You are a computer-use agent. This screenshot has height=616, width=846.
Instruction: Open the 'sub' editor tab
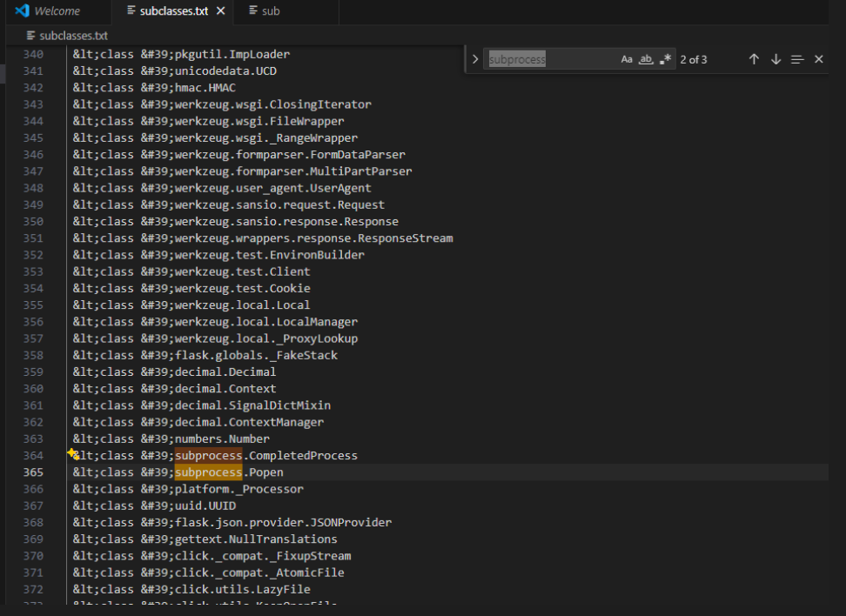(271, 11)
